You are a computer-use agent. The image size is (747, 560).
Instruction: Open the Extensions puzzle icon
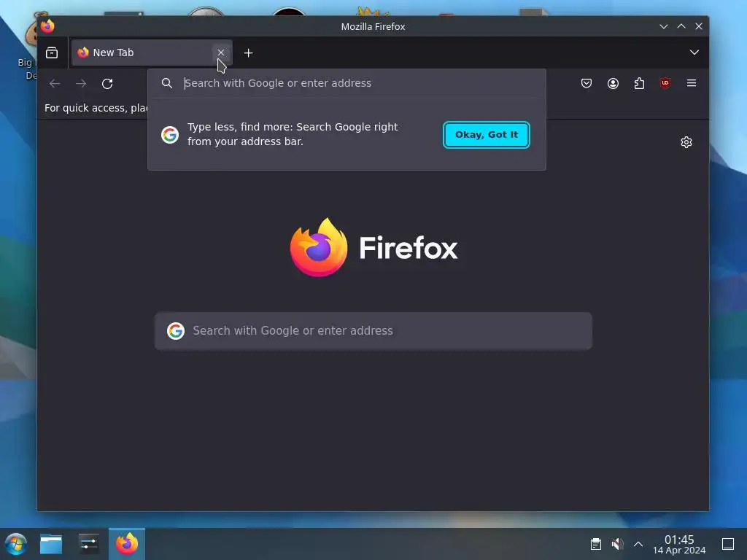point(639,83)
